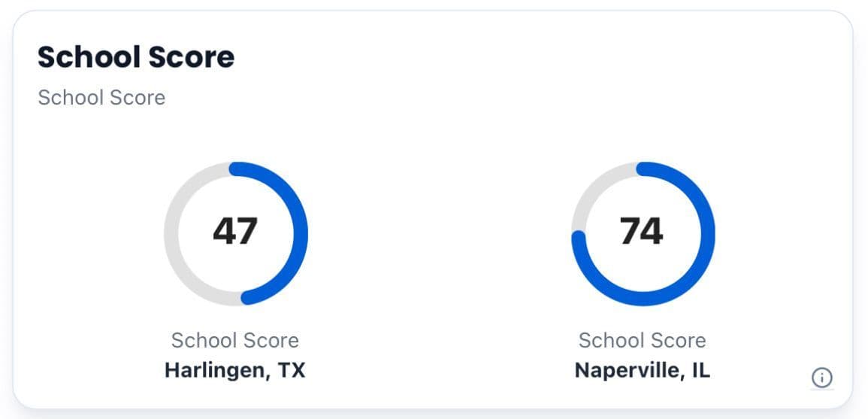Click empty card space between the two gauges
868x419 pixels.
[439, 233]
